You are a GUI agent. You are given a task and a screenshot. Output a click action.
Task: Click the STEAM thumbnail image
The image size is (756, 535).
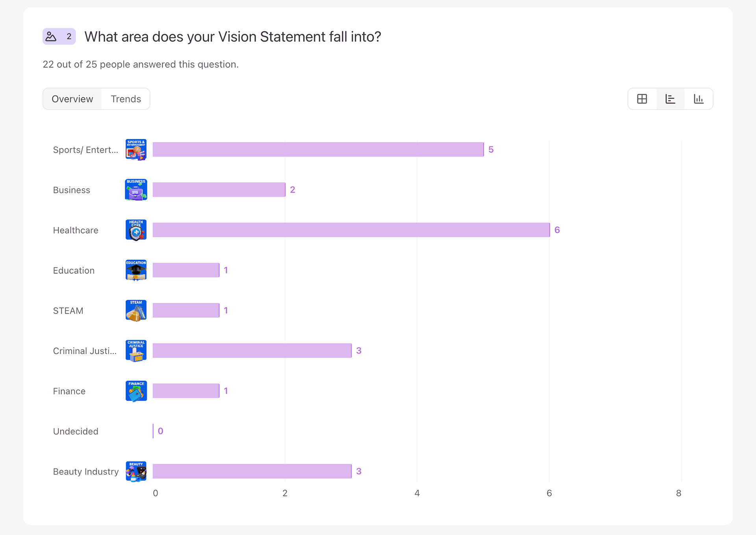click(x=136, y=310)
